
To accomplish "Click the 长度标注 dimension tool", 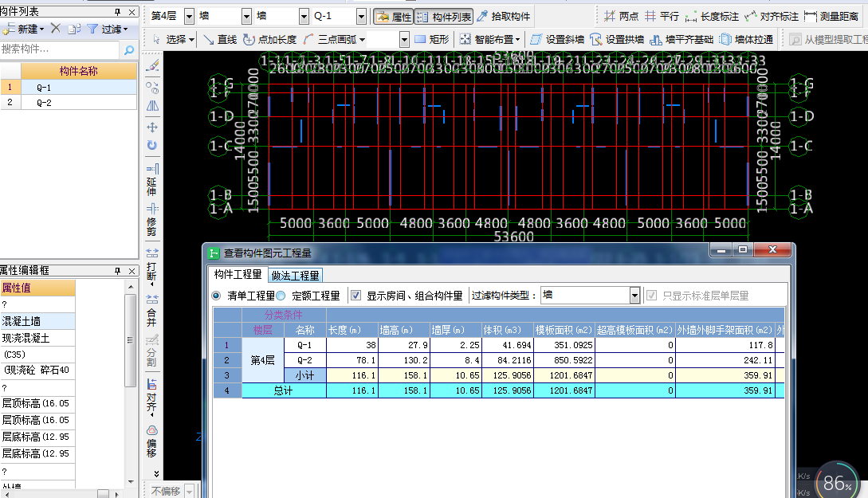I will click(x=711, y=17).
